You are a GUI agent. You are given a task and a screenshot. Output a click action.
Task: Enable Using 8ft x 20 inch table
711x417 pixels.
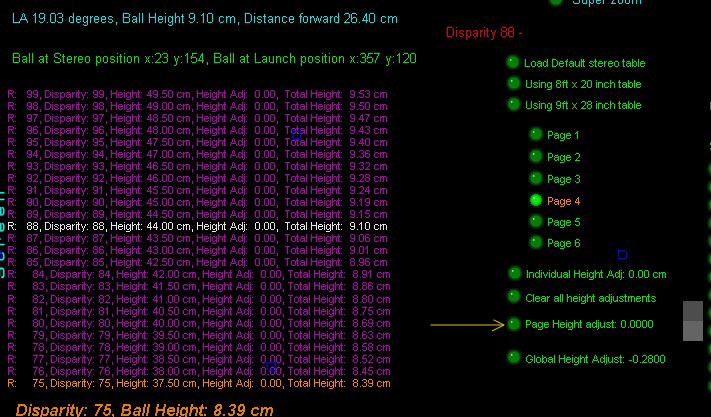pyautogui.click(x=513, y=83)
